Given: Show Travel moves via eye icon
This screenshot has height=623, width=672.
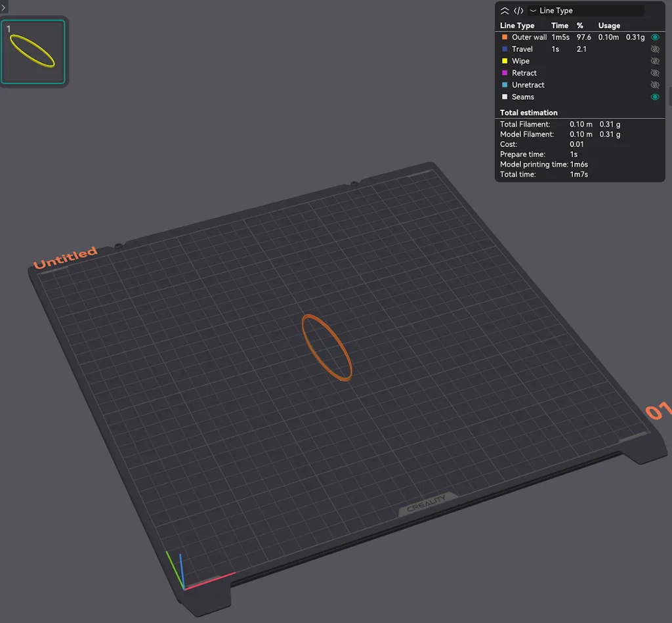Looking at the screenshot, I should point(655,49).
